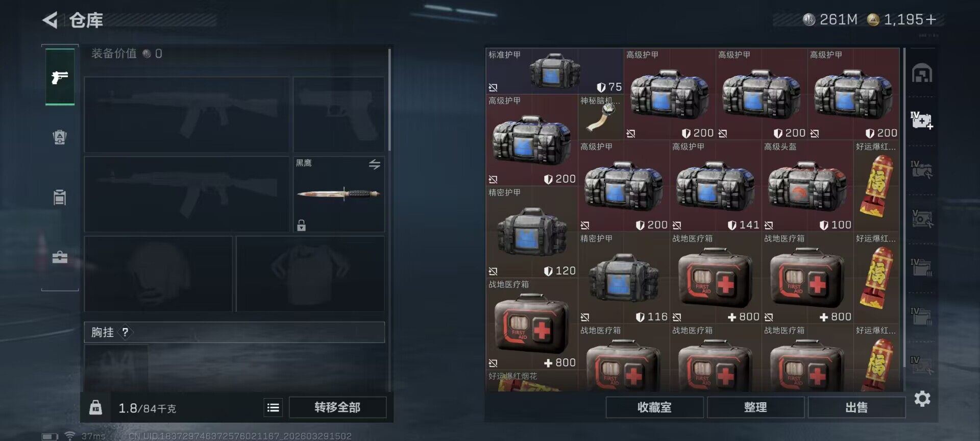Click the question mark next to 胸挂
The height and width of the screenshot is (441, 980).
tap(125, 332)
